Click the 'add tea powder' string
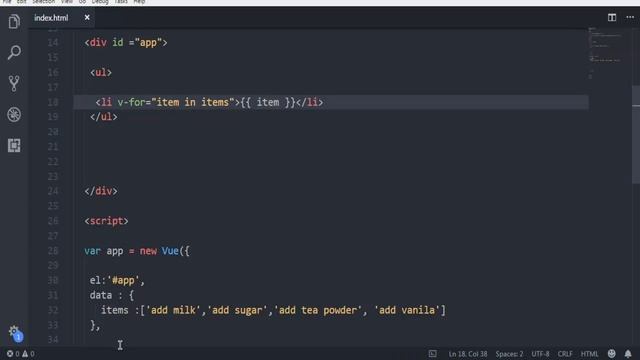 click(318, 310)
